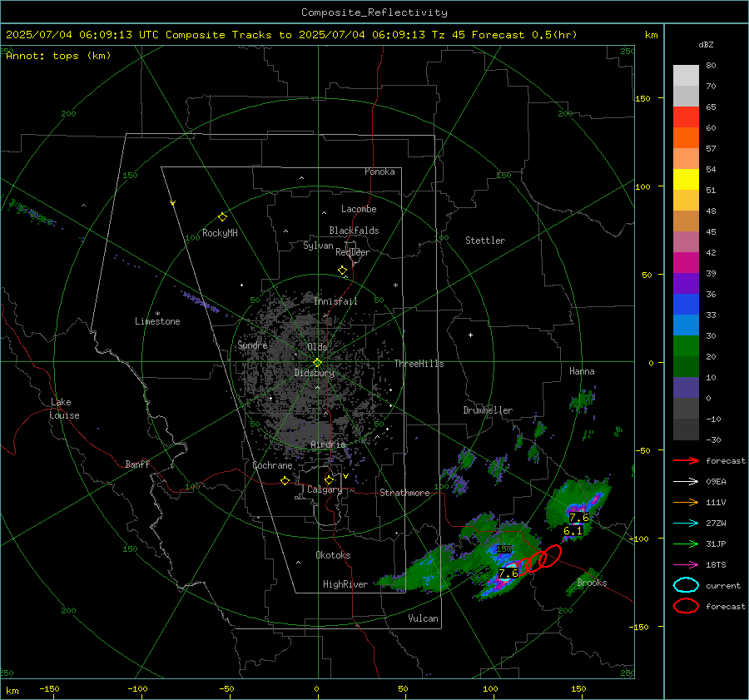The image size is (749, 700).
Task: Click the orange 111V arrow legend icon
Action: point(686,502)
